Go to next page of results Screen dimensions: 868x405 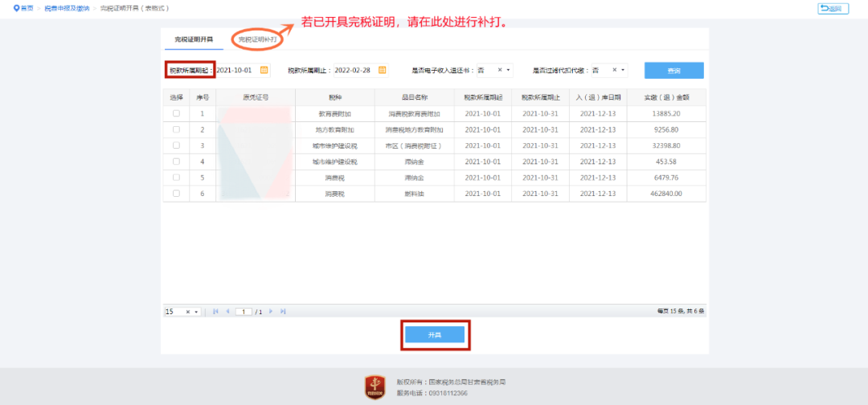[x=271, y=312]
